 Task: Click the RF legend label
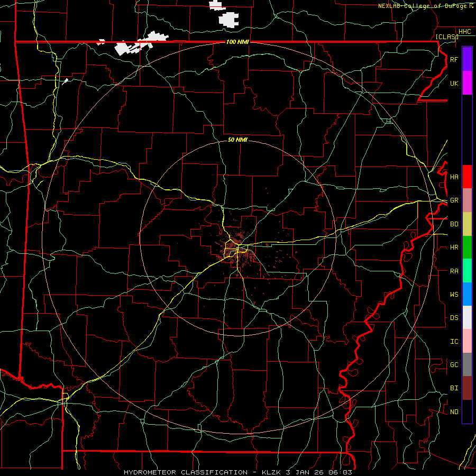coord(454,59)
